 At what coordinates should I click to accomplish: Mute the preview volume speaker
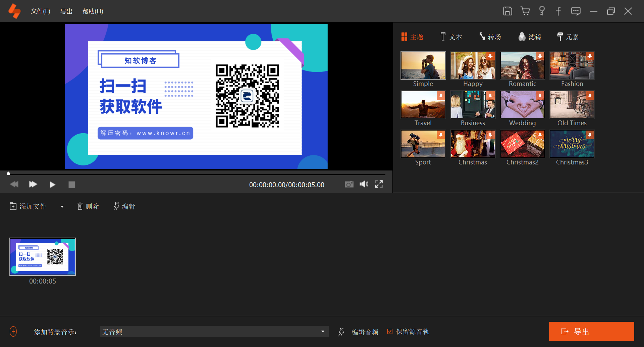(364, 184)
